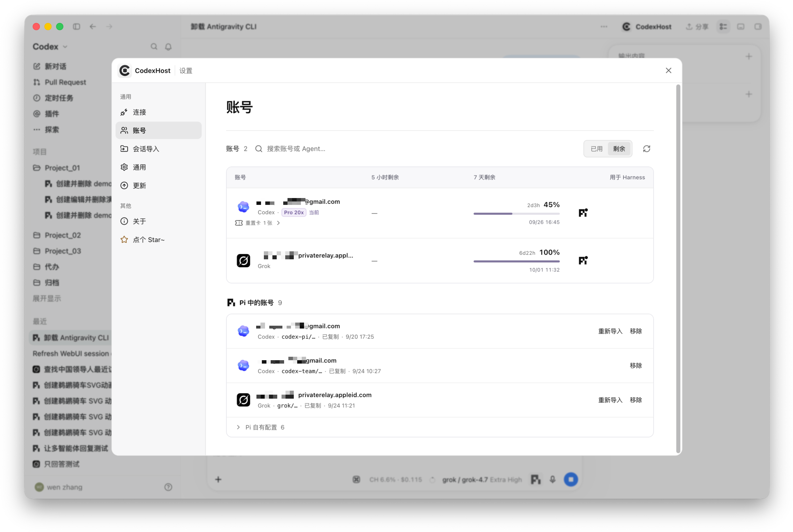Open the Codex workspace dropdown
This screenshot has width=793, height=532.
tap(50, 46)
